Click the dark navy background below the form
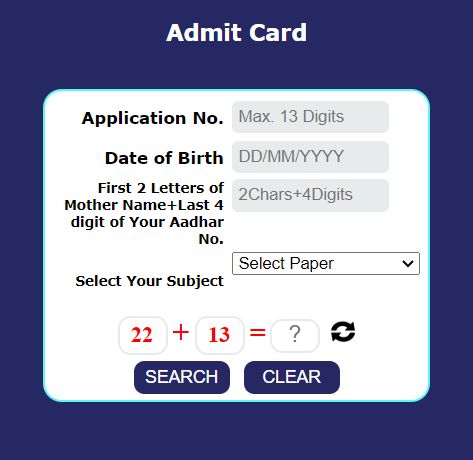 click(x=236, y=432)
